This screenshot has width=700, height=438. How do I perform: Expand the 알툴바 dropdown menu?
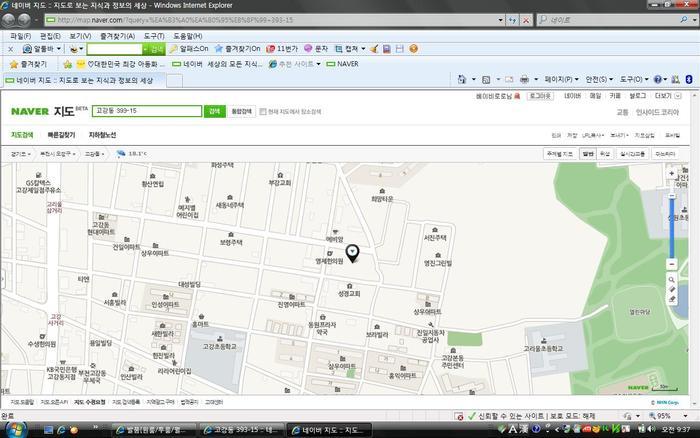[58, 49]
